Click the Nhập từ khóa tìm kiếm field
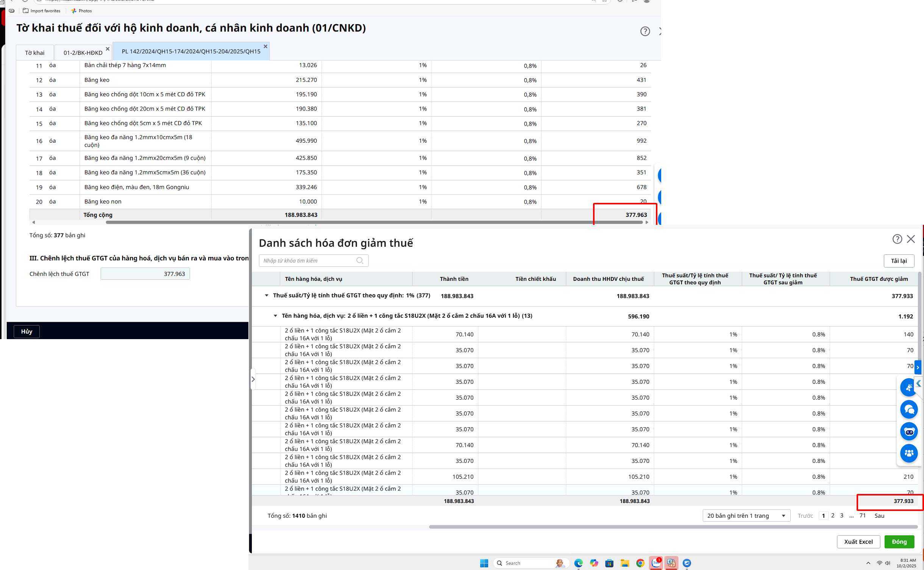 [x=307, y=260]
